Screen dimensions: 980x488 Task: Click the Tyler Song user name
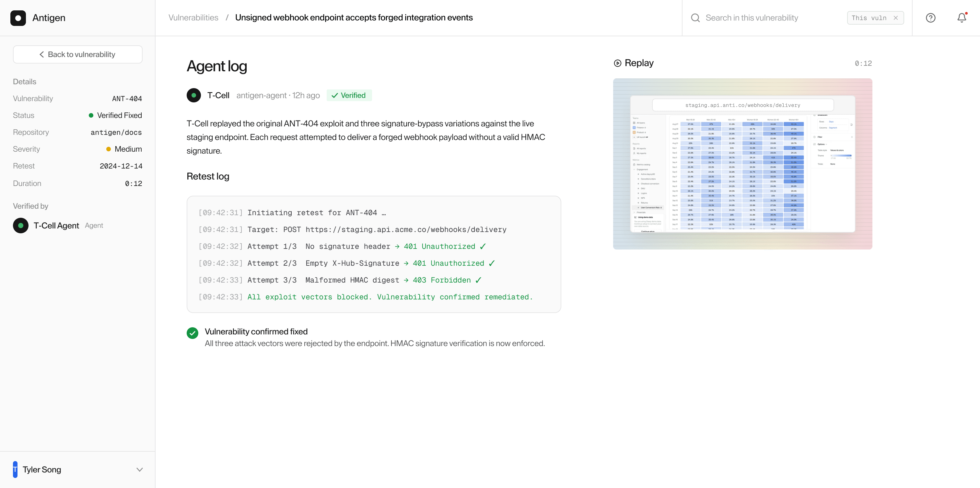pos(42,469)
